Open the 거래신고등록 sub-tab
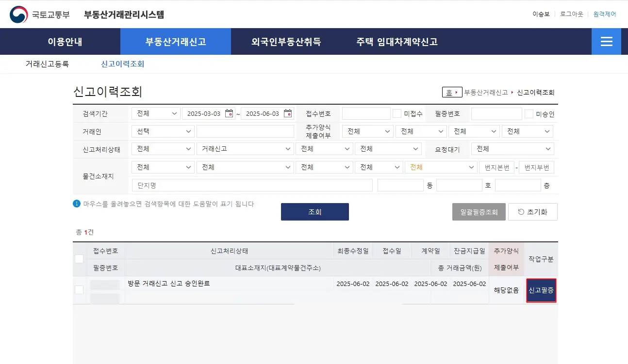Screen dimensions: 628x364 [48, 63]
